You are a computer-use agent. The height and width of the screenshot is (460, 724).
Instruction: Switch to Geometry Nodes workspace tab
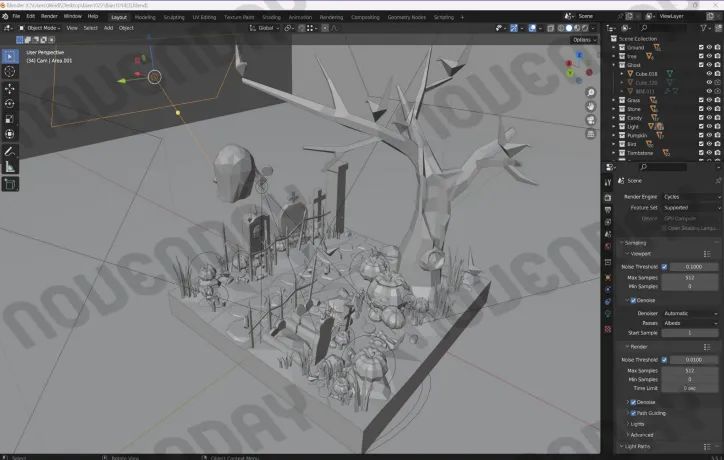[x=406, y=18]
